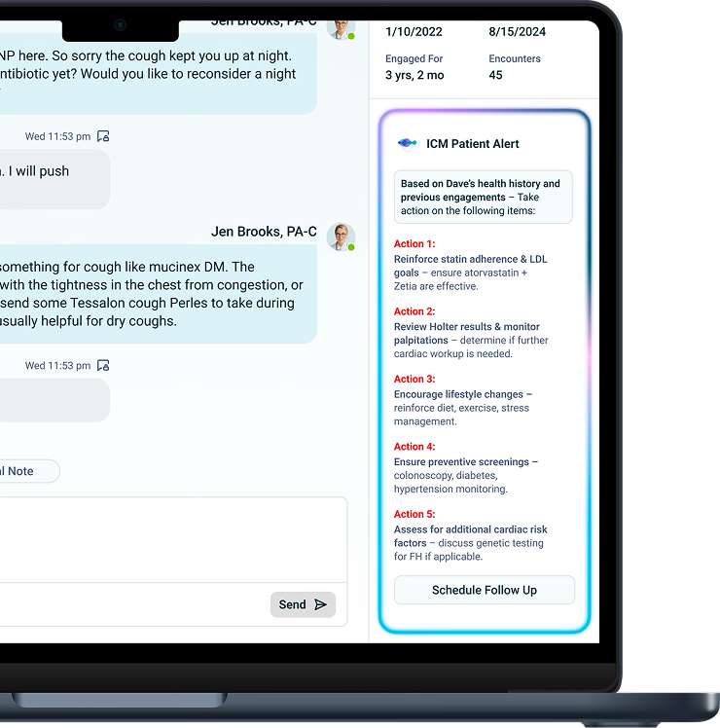Click the second 'Wed 11:53 pm' timestamp

coord(57,366)
